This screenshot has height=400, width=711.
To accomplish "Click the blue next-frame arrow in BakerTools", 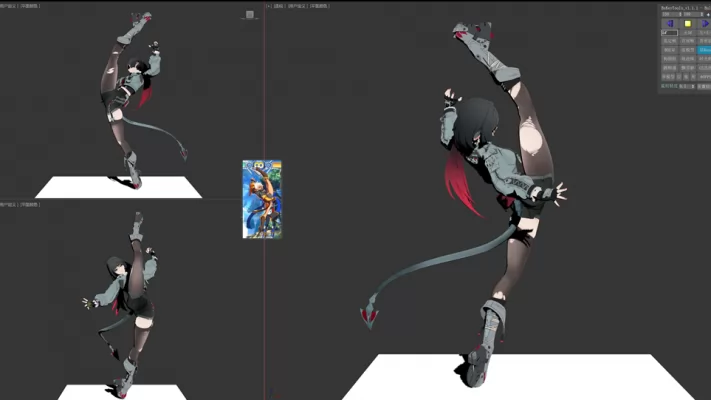I will [705, 24].
